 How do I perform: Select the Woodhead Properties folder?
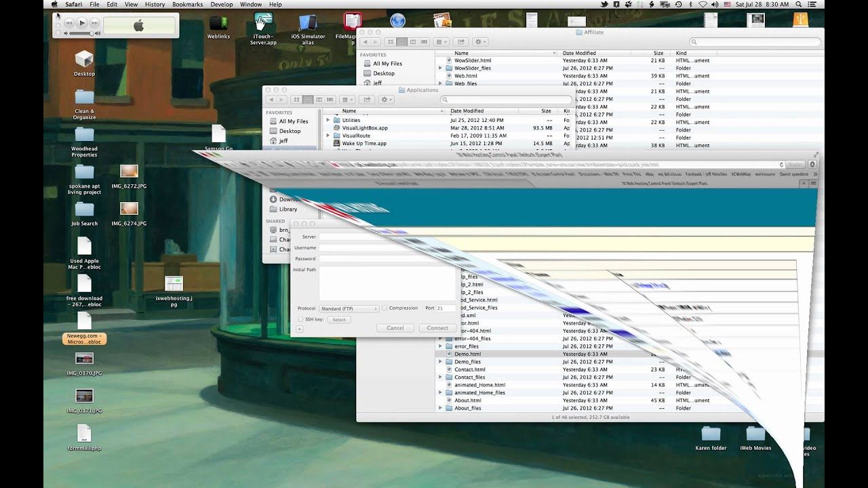(84, 142)
